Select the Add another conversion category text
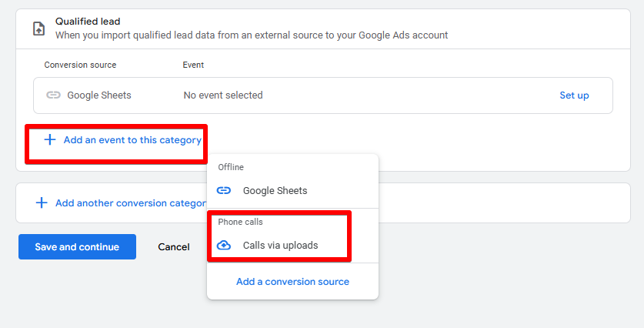The height and width of the screenshot is (328, 644). 131,203
